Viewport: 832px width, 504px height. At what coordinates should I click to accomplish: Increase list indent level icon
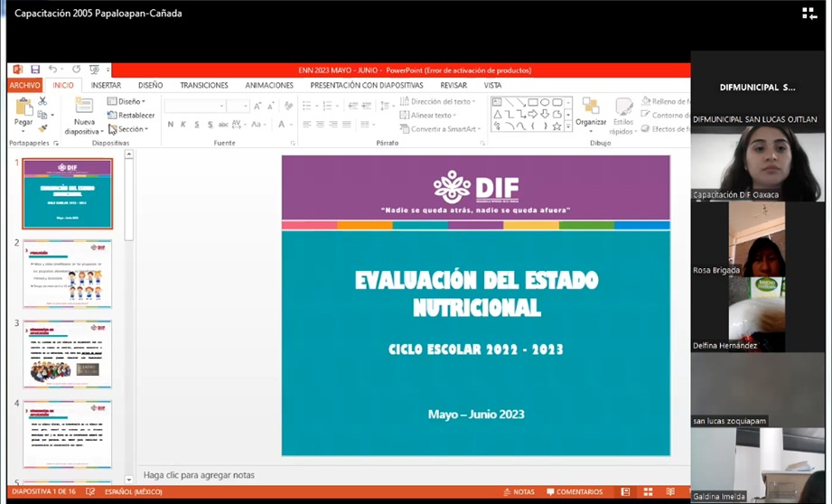[x=366, y=106]
